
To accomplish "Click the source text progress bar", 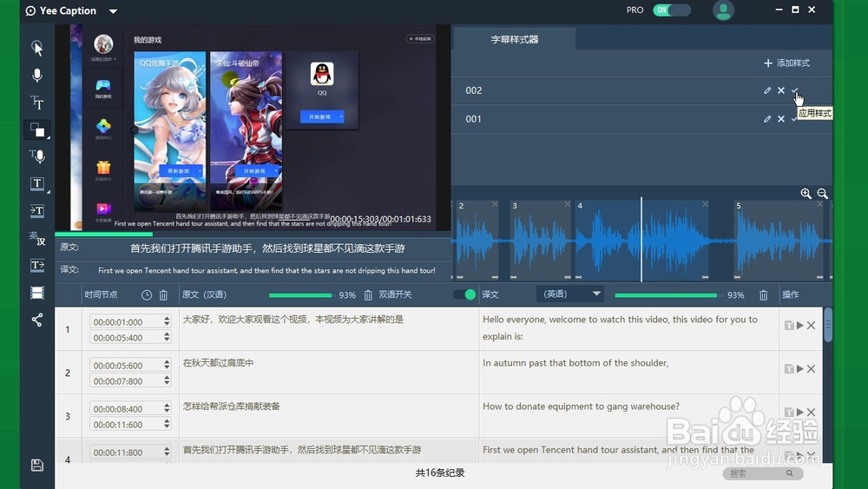I will coord(300,295).
